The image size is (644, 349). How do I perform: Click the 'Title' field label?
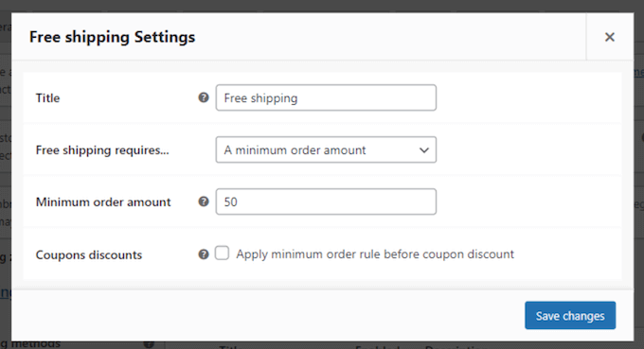tap(47, 98)
